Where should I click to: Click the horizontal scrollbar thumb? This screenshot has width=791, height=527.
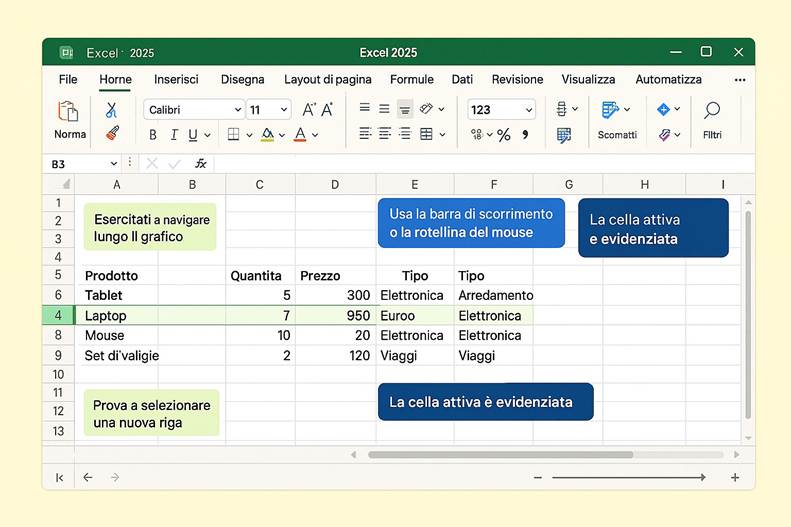click(x=500, y=455)
